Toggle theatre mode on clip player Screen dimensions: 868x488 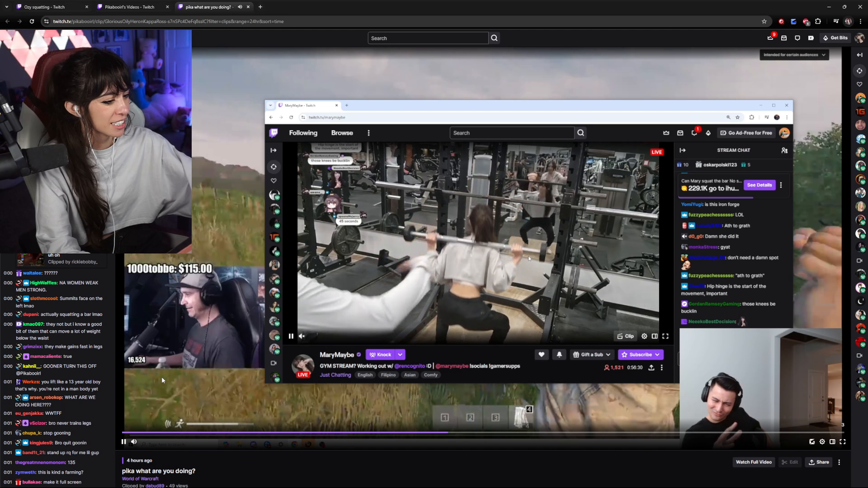click(x=833, y=441)
